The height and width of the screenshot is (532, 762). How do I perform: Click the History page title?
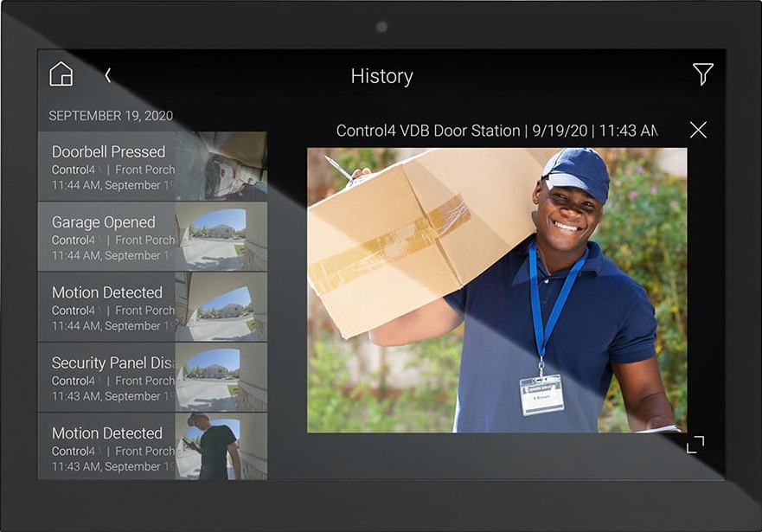(381, 76)
